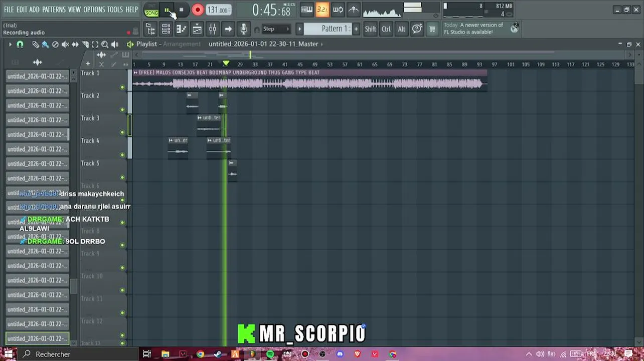The width and height of the screenshot is (644, 361).
Task: Select the playlist slip tool
Action: click(x=75, y=45)
